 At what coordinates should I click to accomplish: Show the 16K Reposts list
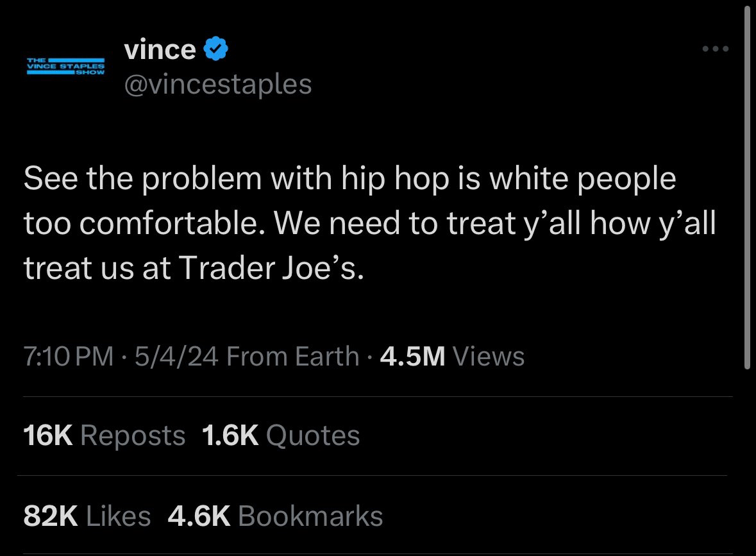(104, 435)
